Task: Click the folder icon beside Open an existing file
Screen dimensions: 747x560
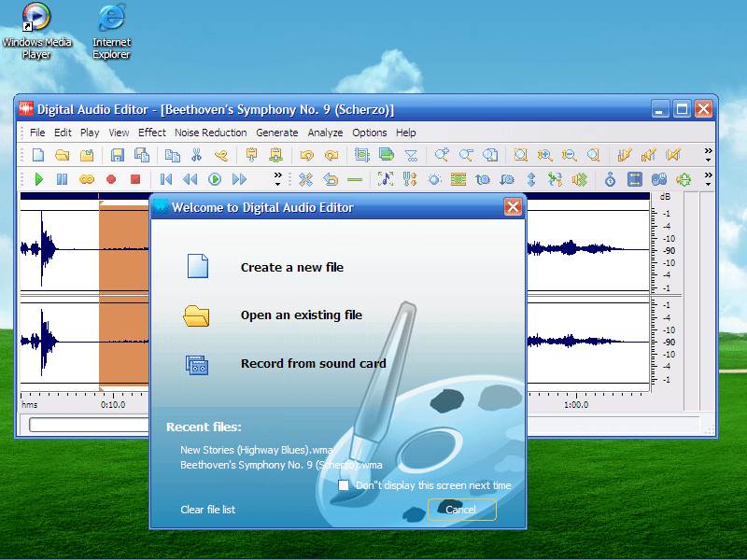Action: (196, 315)
